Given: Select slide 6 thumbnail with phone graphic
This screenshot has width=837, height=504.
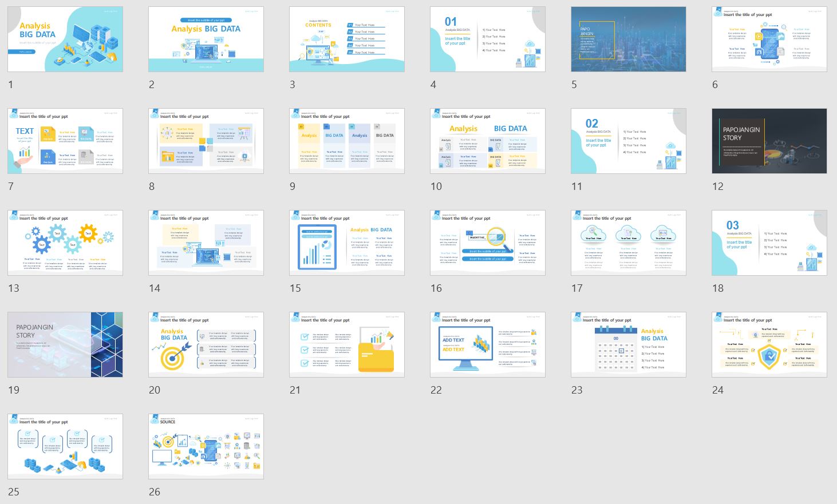Looking at the screenshot, I should [769, 39].
